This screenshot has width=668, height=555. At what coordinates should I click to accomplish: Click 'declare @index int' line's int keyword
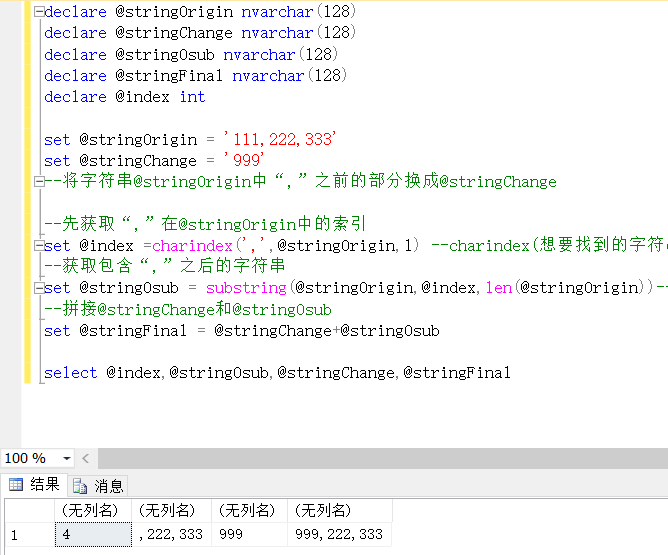[x=193, y=97]
